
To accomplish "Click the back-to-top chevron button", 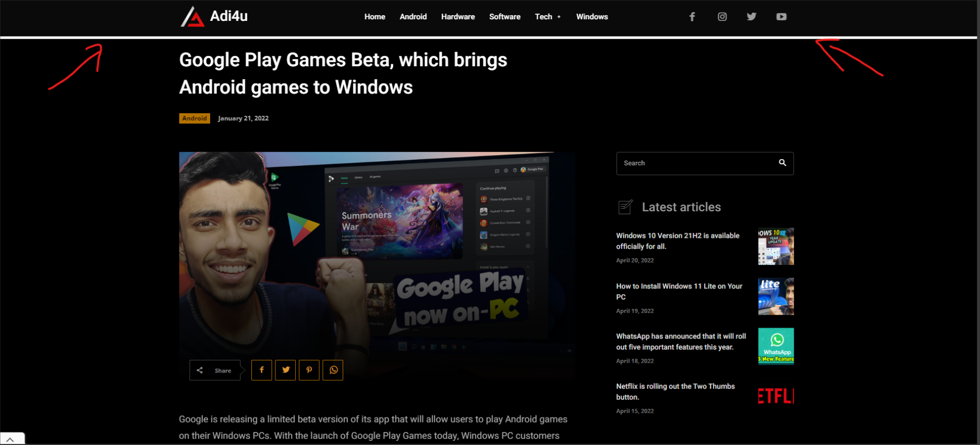I will click(11, 439).
